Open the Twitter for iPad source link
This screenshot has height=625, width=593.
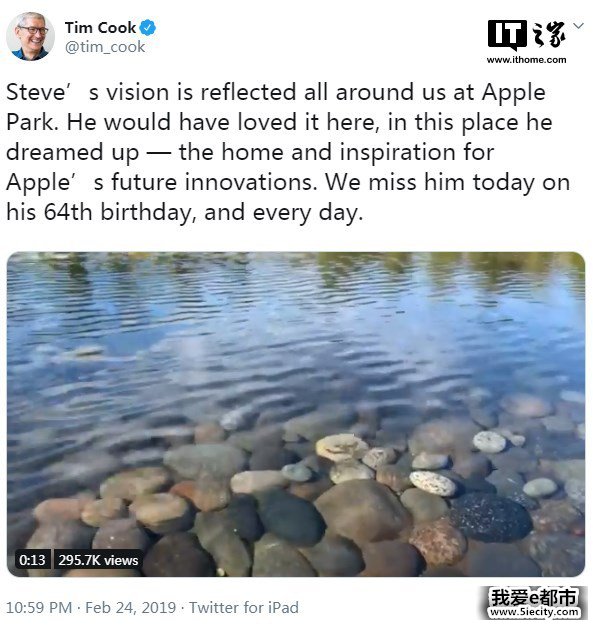click(244, 607)
